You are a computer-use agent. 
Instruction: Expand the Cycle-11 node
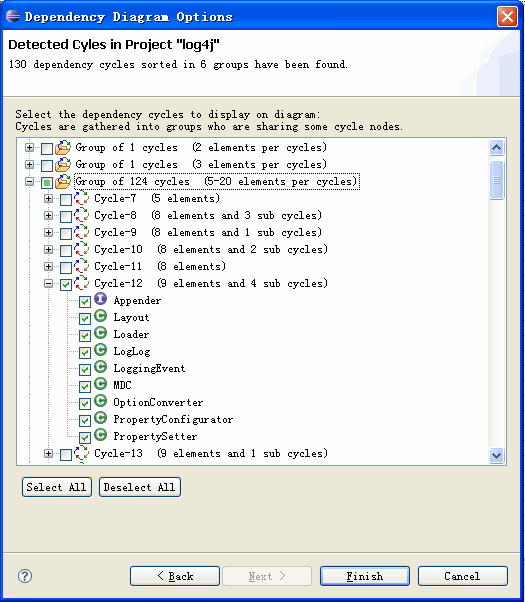pyautogui.click(x=48, y=266)
